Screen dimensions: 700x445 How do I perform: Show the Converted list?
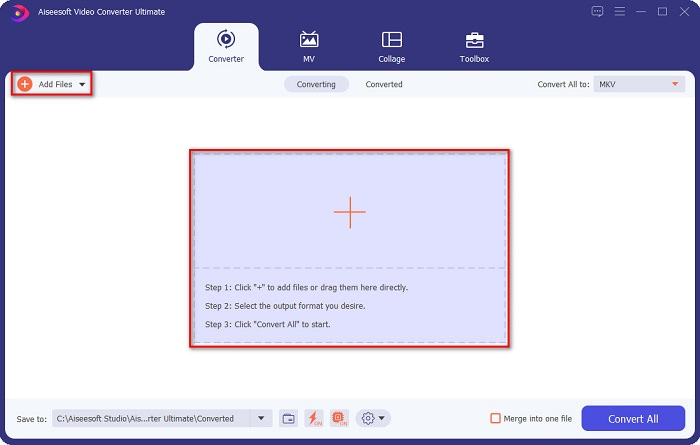point(384,84)
